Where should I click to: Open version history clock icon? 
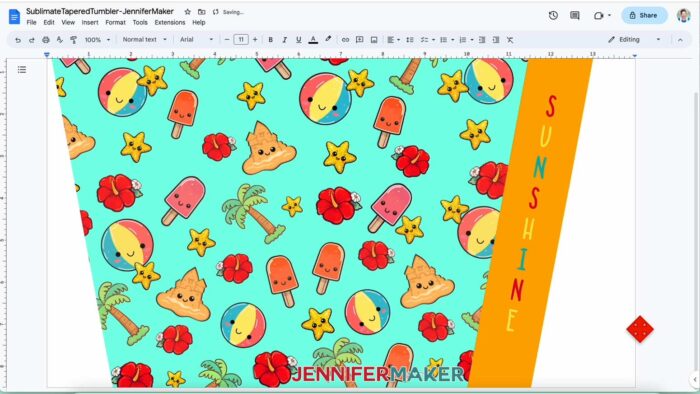[x=553, y=16]
